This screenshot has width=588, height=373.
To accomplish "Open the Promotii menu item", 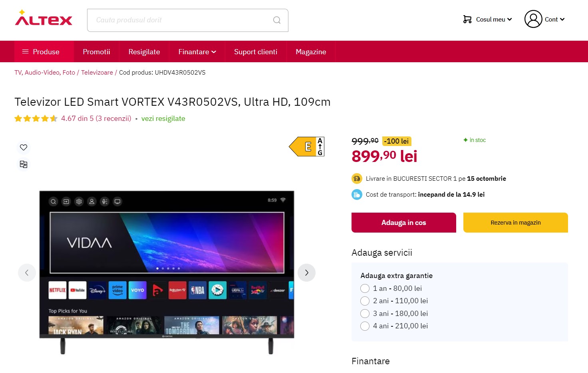I will click(96, 52).
